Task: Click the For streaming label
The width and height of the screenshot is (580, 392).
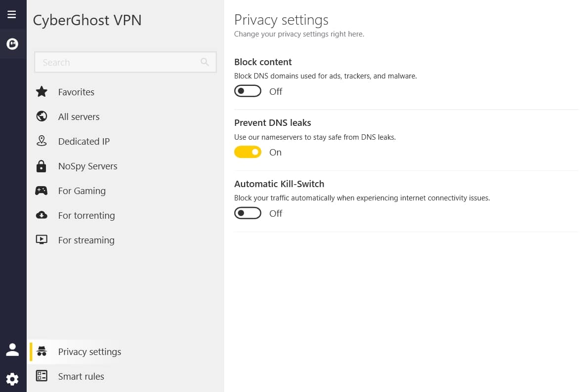Action: [86, 240]
